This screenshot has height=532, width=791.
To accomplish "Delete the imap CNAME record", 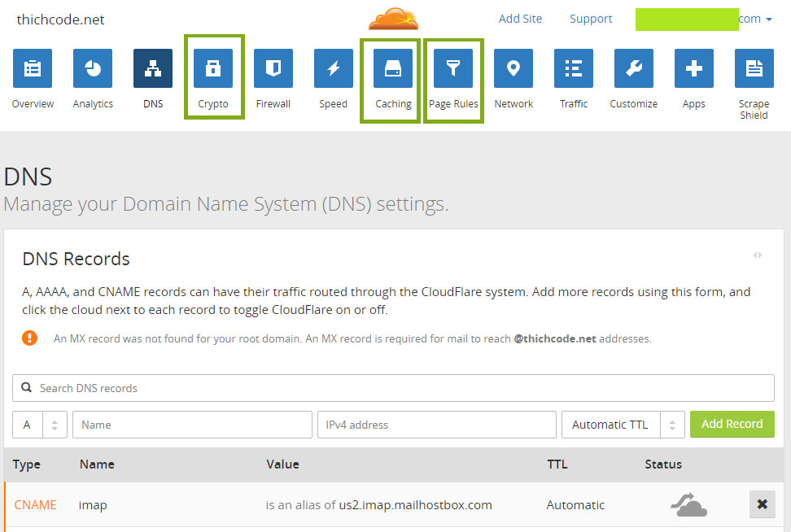I will pyautogui.click(x=763, y=504).
